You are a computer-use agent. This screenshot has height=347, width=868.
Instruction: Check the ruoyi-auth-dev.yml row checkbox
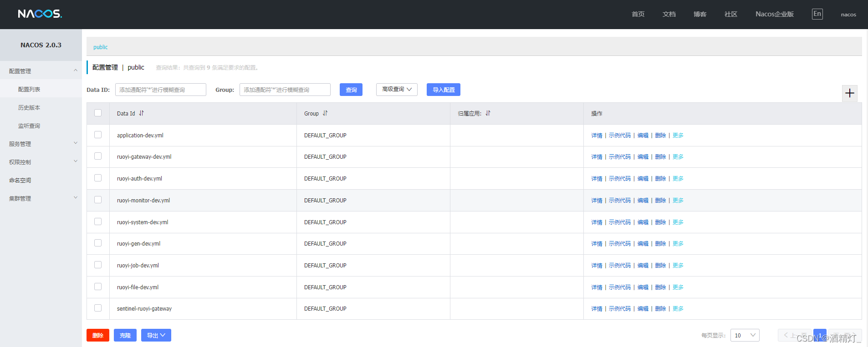point(98,178)
